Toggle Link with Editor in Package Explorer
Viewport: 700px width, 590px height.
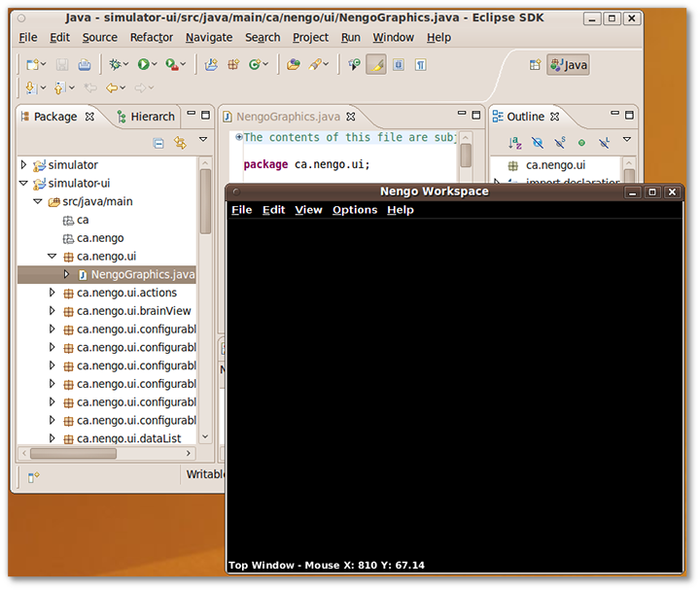pyautogui.click(x=181, y=143)
